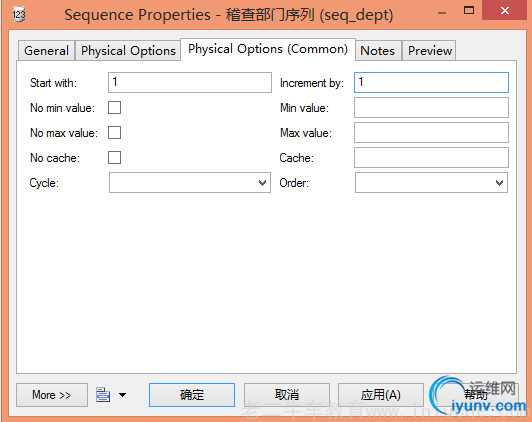Screen dimensions: 532x422
Task: Click the properties menu icon beside More
Action: click(103, 395)
